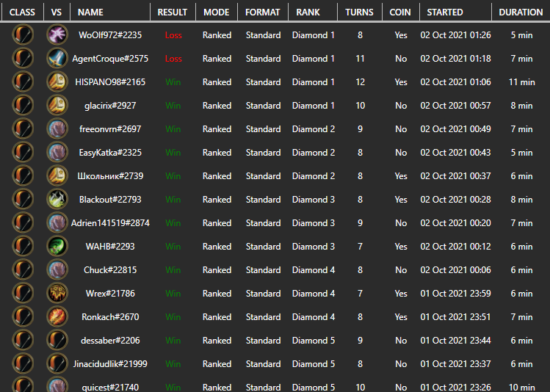Sort by the VS column header

coord(56,12)
